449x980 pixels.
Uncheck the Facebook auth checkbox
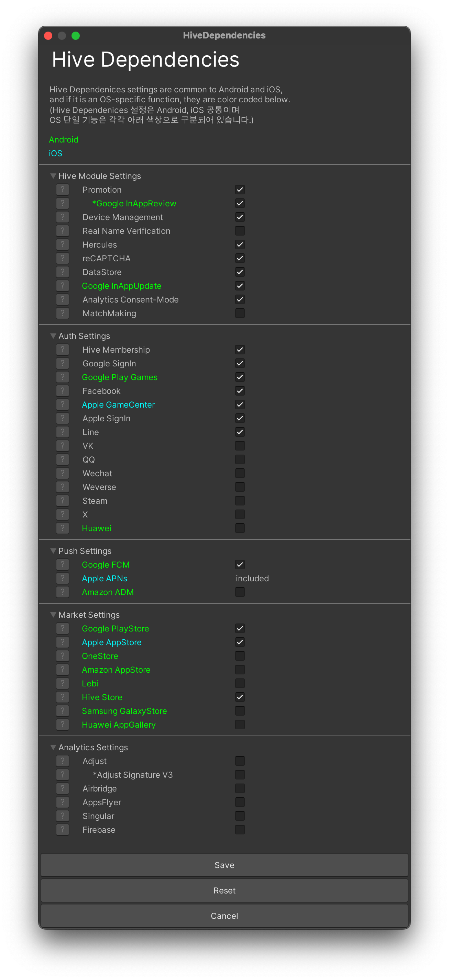(240, 391)
